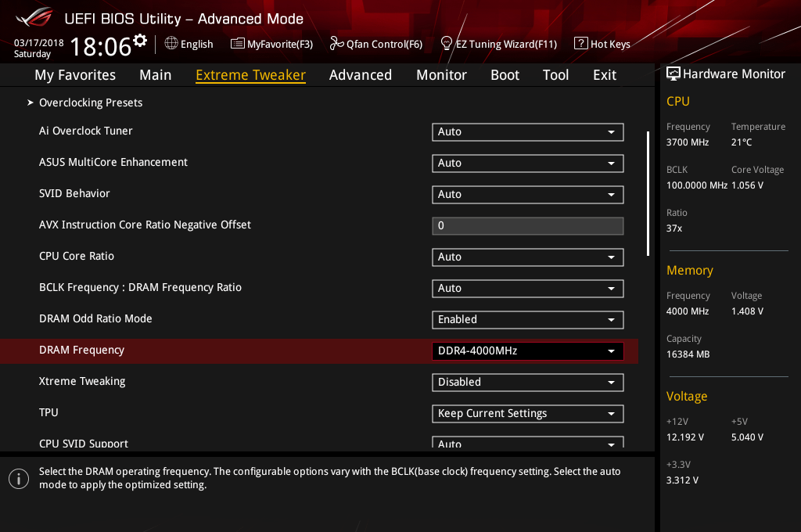Open BCLK:DRAM Frequency Ratio dropdown

(x=528, y=288)
